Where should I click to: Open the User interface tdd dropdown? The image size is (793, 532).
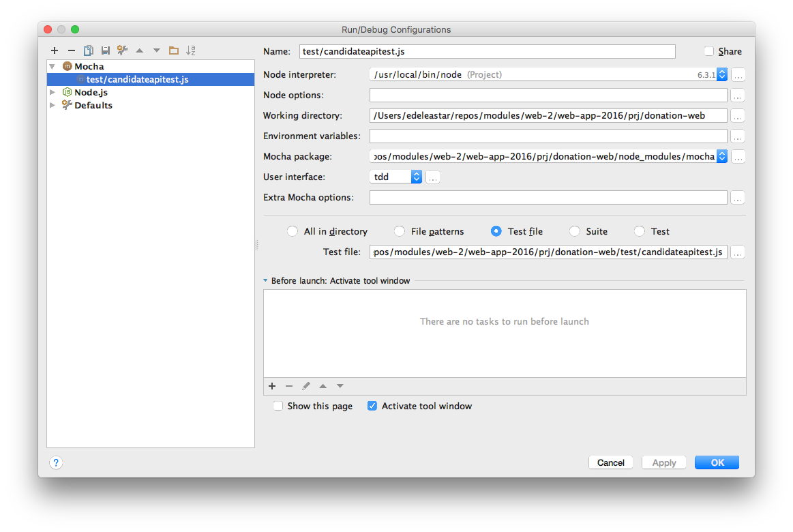pyautogui.click(x=416, y=177)
